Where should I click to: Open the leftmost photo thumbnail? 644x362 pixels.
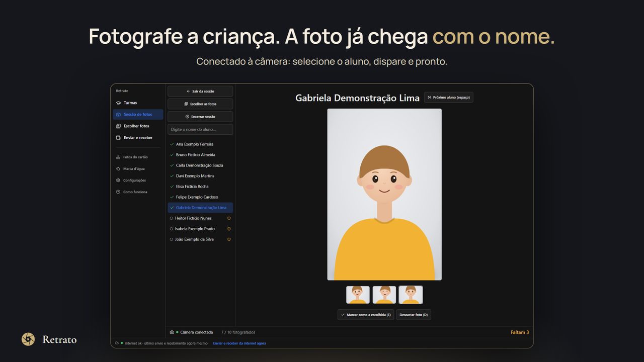358,295
